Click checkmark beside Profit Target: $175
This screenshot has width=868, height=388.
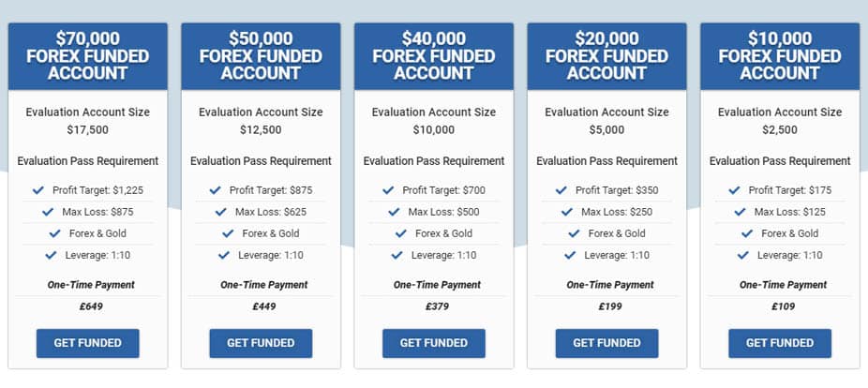click(734, 190)
